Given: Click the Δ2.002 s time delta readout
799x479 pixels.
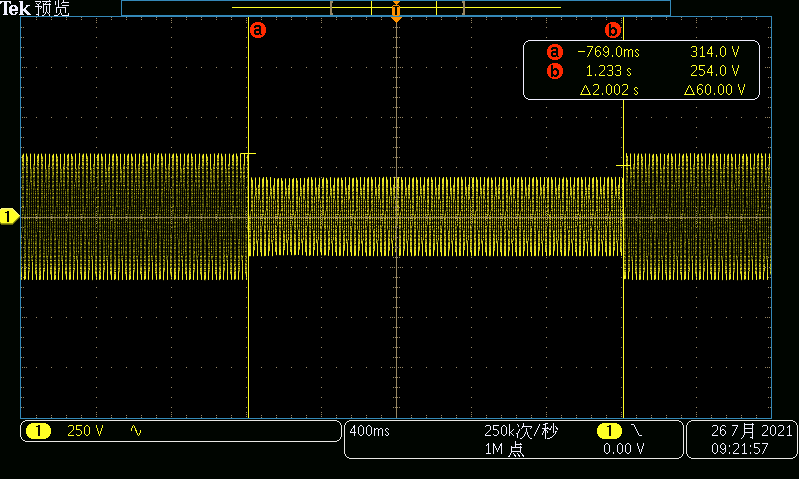Looking at the screenshot, I should 609,90.
